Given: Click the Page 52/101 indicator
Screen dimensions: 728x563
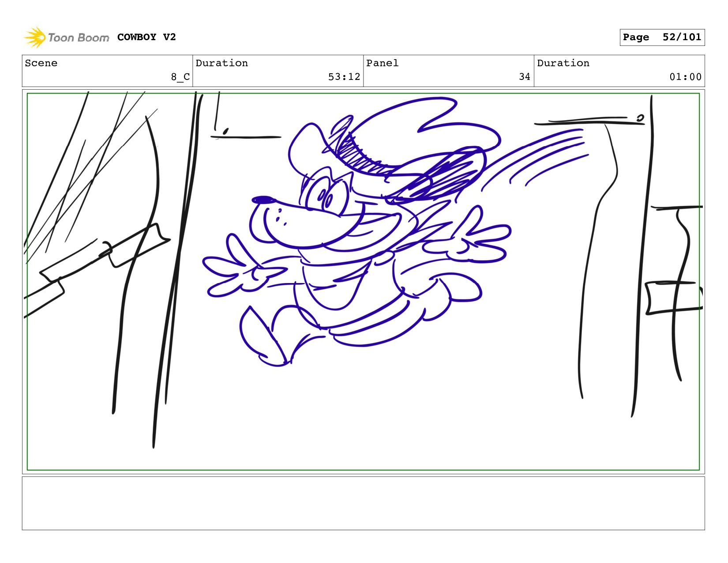Looking at the screenshot, I should 662,38.
